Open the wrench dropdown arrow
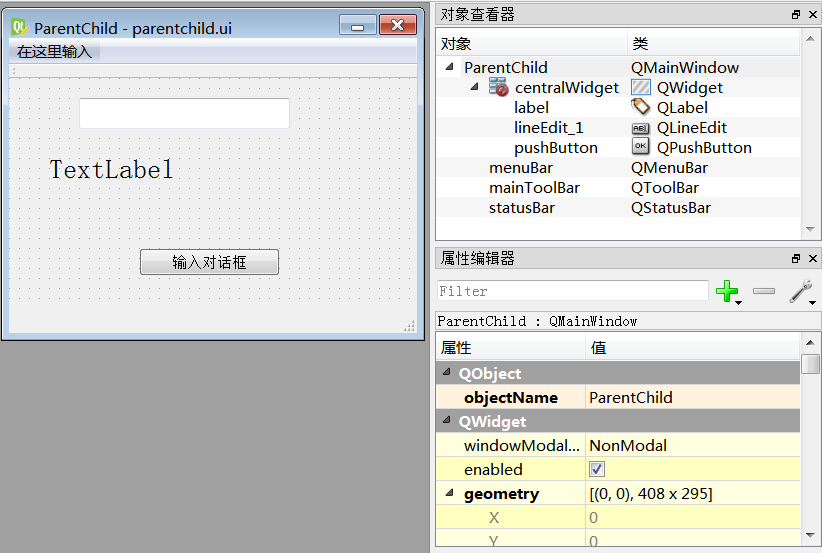 (x=812, y=303)
